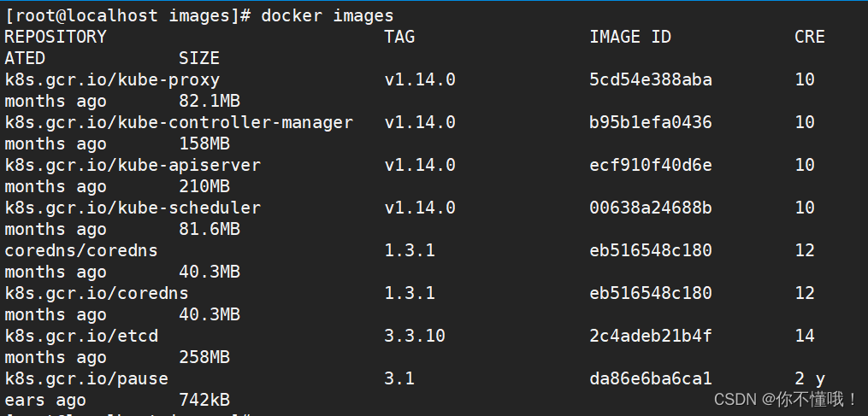
Task: Click image ID da86e6ba6ca1
Action: (x=651, y=378)
